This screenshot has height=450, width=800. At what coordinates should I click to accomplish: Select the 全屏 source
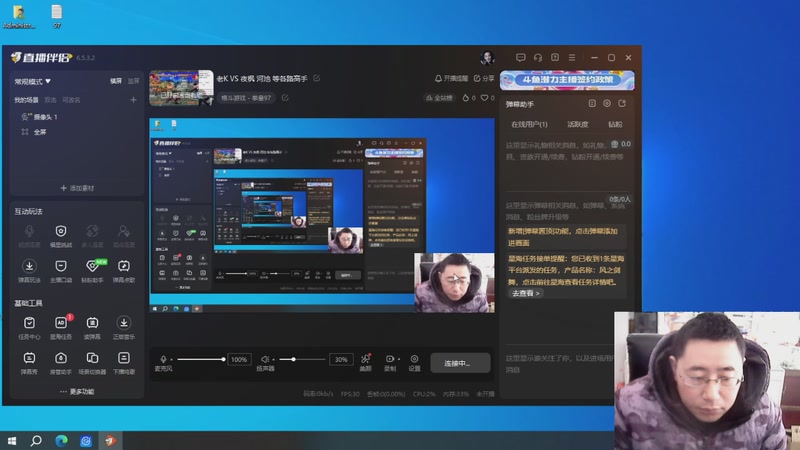(34, 132)
